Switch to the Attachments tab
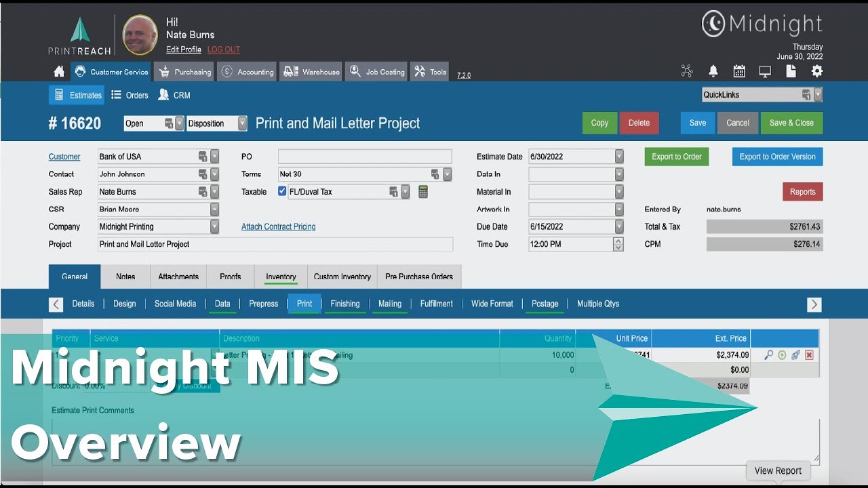 [x=178, y=277]
